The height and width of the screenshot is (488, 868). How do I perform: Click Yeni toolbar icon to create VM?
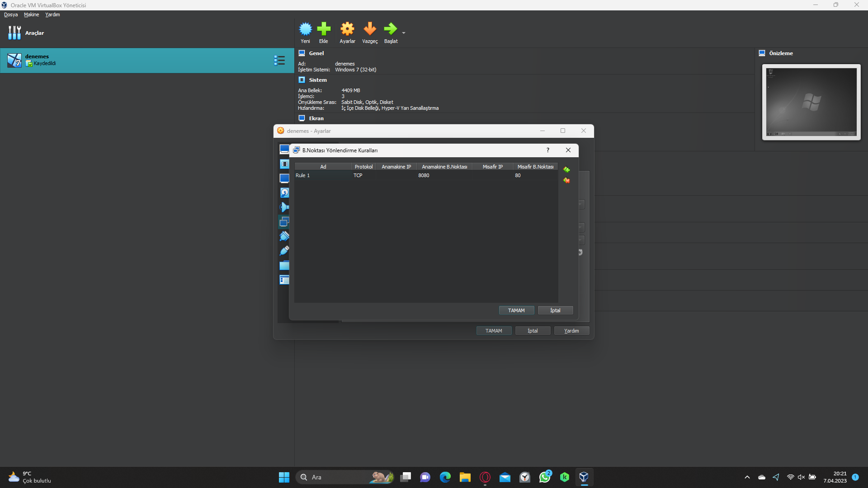(x=306, y=29)
